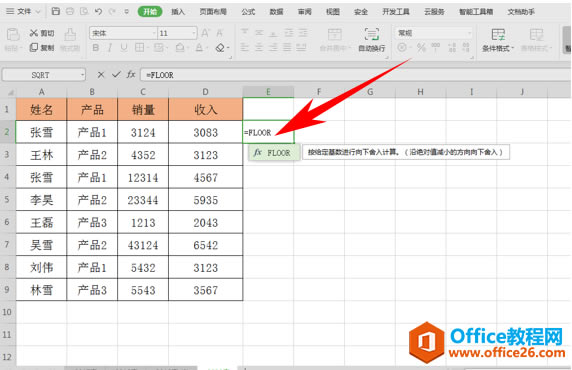Open the 文件 file menu

23,12
